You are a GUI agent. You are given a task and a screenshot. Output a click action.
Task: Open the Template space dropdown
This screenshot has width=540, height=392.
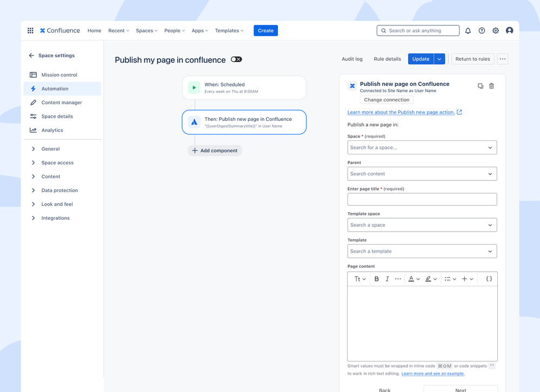(x=422, y=225)
